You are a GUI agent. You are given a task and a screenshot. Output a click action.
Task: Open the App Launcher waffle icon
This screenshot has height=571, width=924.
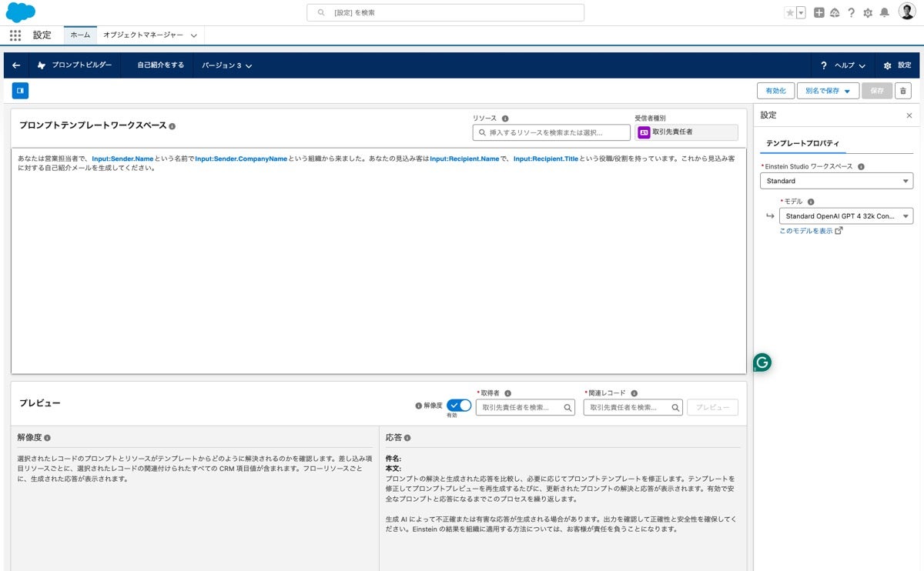click(x=14, y=35)
